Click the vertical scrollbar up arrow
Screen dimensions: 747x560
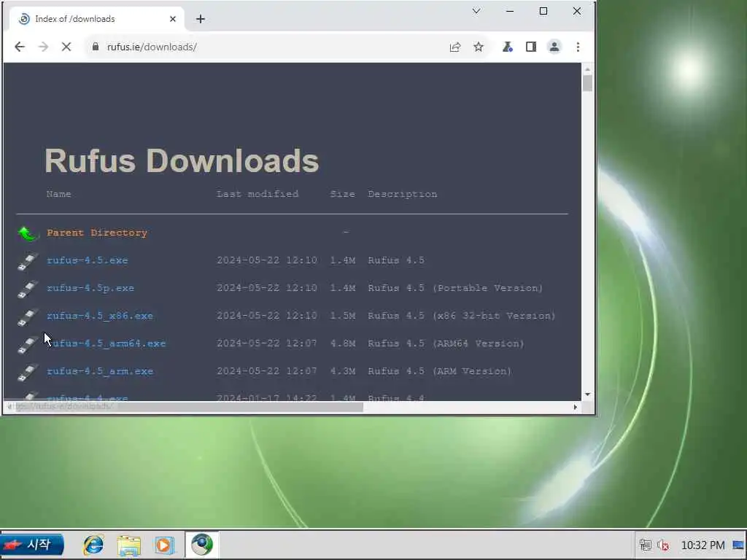(587, 69)
